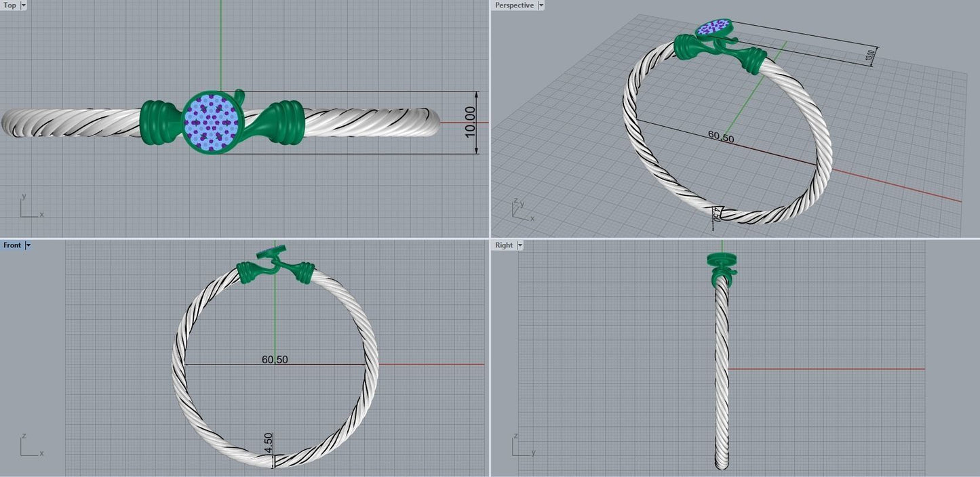Viewport: 980px width, 477px height.
Task: Activate the Top viewport title label
Action: pos(9,5)
